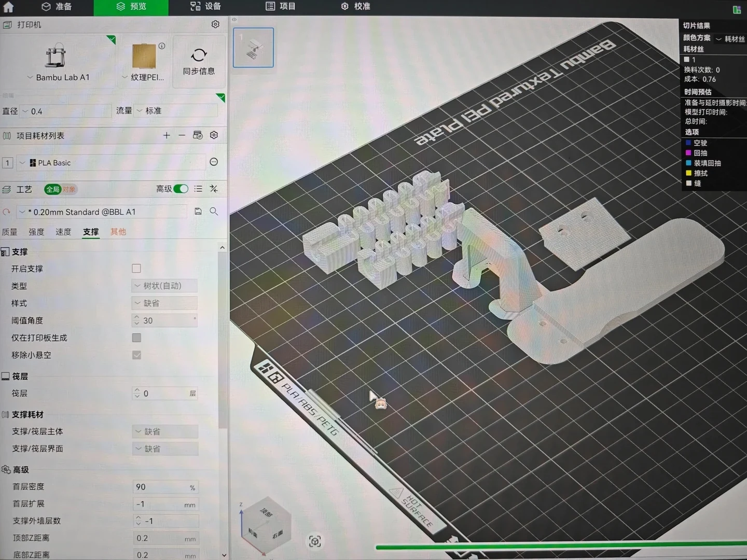This screenshot has height=560, width=747.
Task: Toggle the 仅在打印板生成 checkbox
Action: point(136,338)
